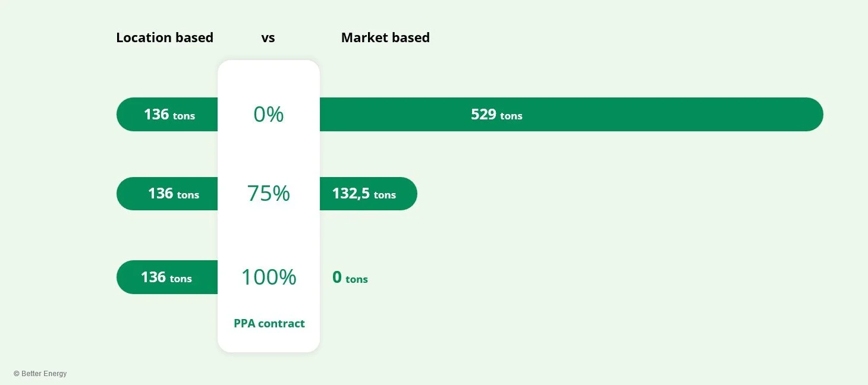Click the 132,5 tons market based bar

click(x=369, y=193)
